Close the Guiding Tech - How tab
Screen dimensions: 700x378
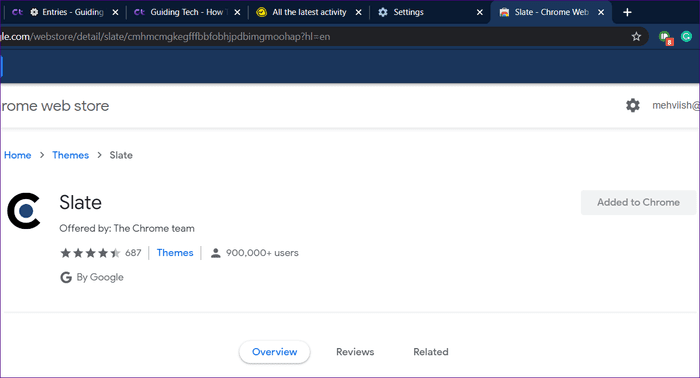[x=238, y=12]
